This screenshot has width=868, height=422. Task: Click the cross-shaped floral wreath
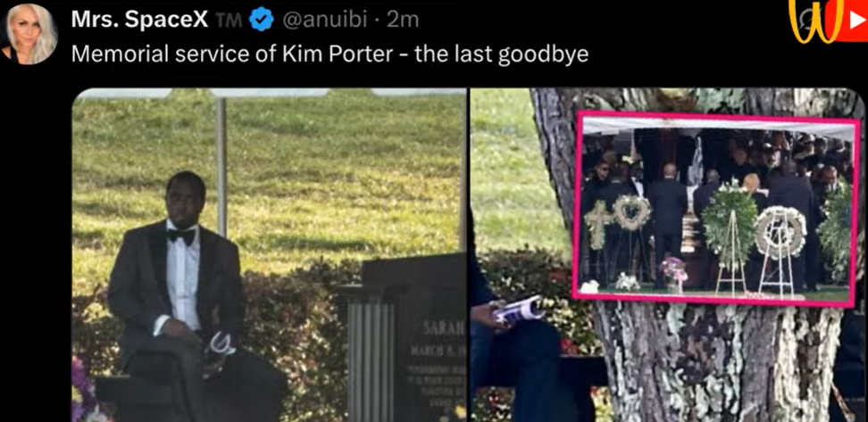pyautogui.click(x=598, y=224)
